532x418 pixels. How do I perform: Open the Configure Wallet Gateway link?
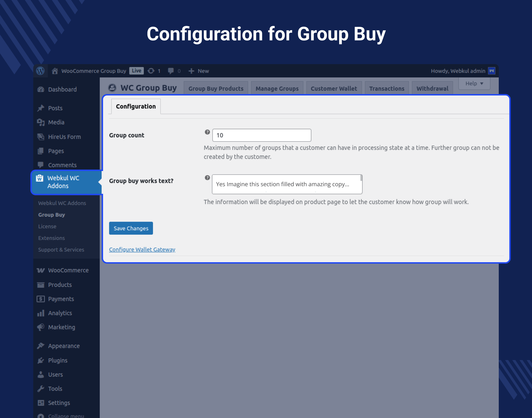pos(142,249)
